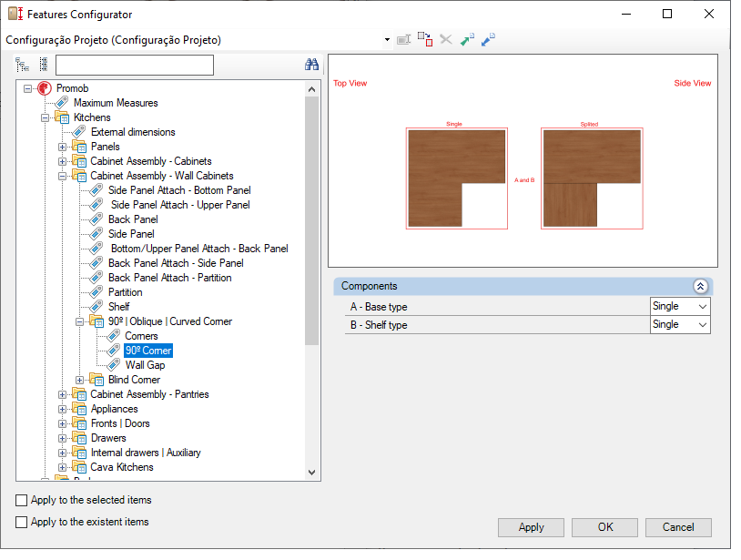The width and height of the screenshot is (741, 560).
Task: Collapse Cabinet Assembly - Wall Cabinets node
Action: [63, 177]
